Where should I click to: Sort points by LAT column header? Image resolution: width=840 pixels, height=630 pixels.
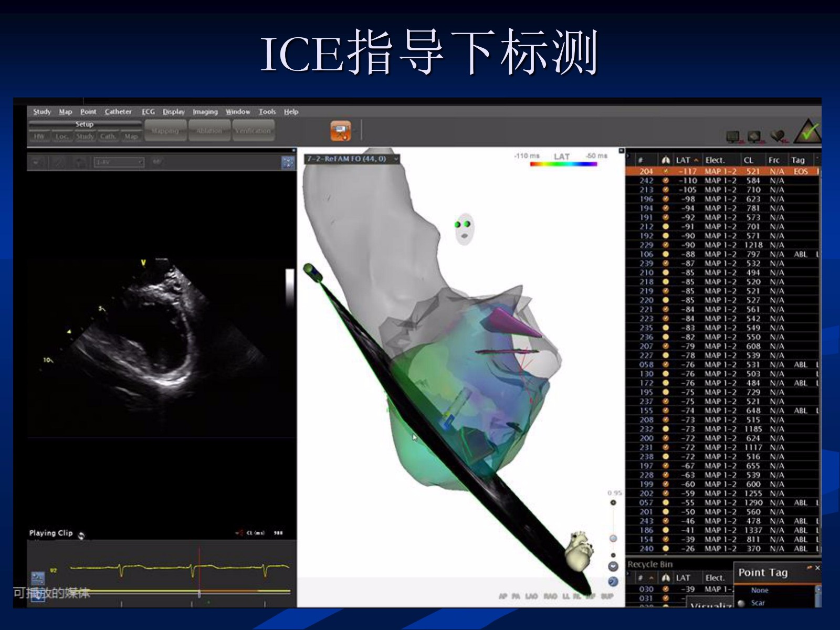tap(687, 160)
